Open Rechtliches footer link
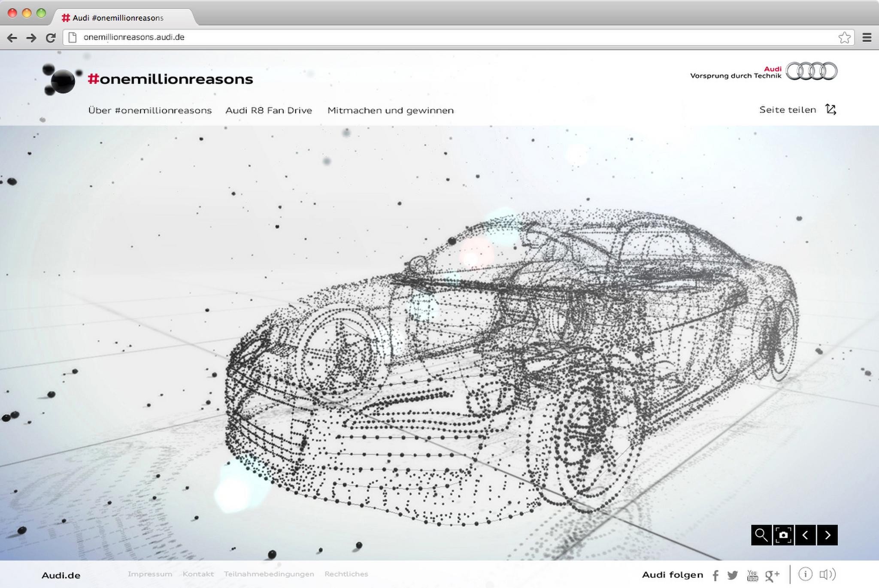This screenshot has width=879, height=588. click(346, 574)
